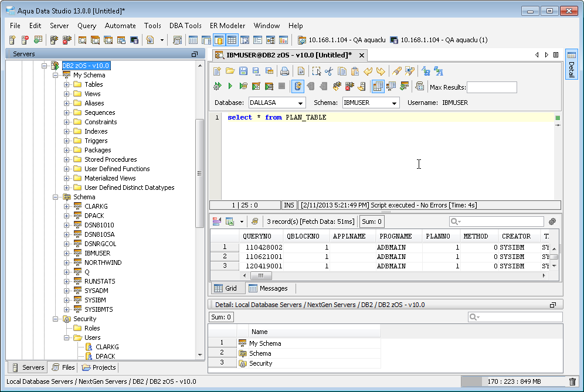
Task: Run the query with the green Execute gear icon
Action: [217, 86]
